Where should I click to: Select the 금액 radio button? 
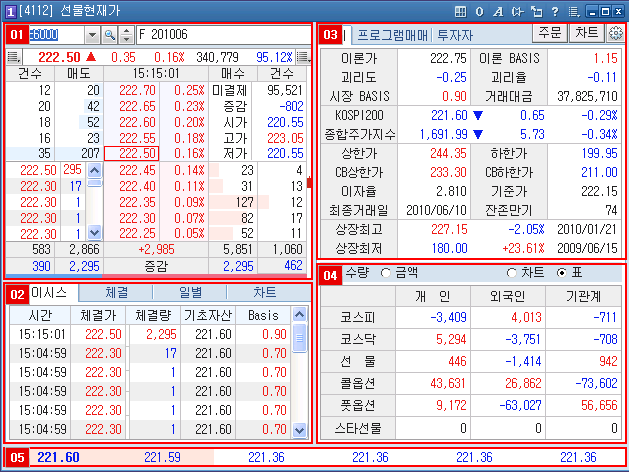coord(386,273)
